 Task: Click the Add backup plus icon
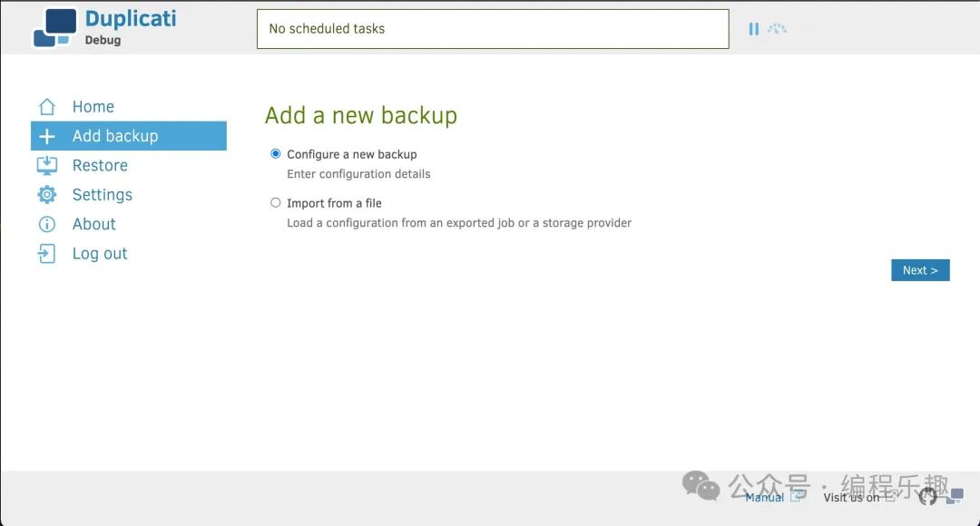coord(47,136)
